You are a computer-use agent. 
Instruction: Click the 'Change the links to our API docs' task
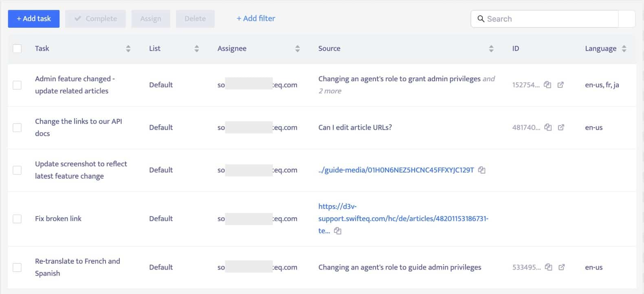(79, 127)
